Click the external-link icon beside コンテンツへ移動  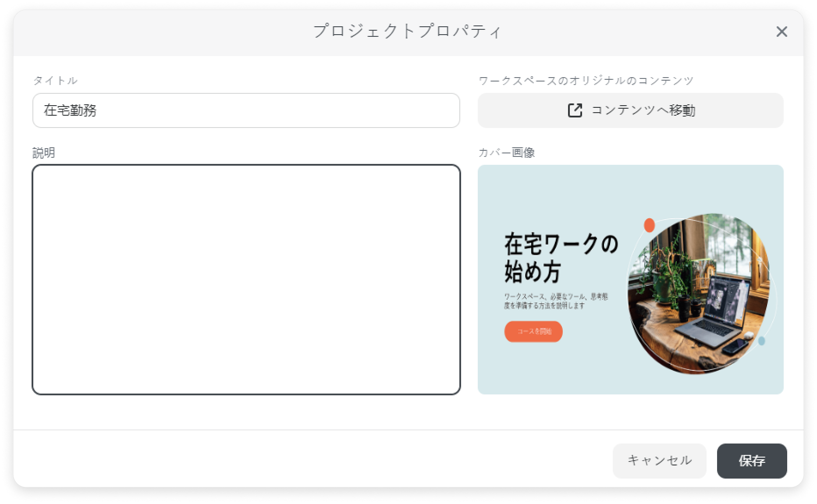575,110
